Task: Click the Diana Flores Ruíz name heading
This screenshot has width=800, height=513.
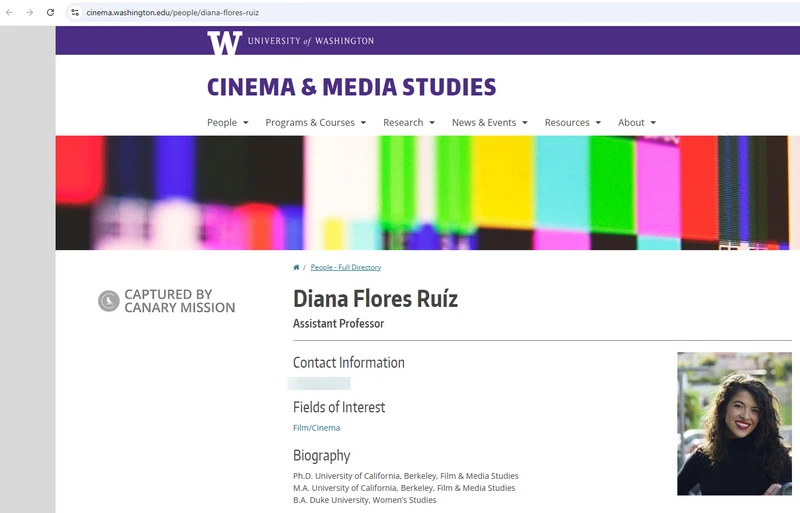Action: (376, 299)
